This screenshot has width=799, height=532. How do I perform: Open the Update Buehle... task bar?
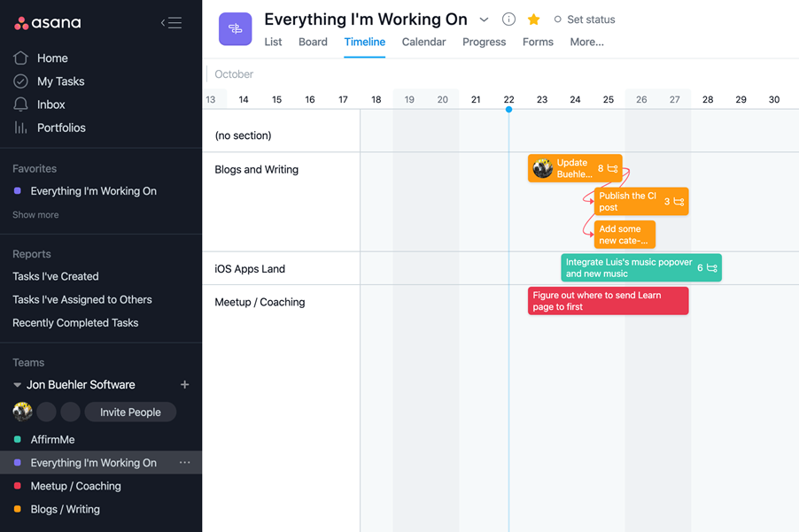[x=575, y=168]
